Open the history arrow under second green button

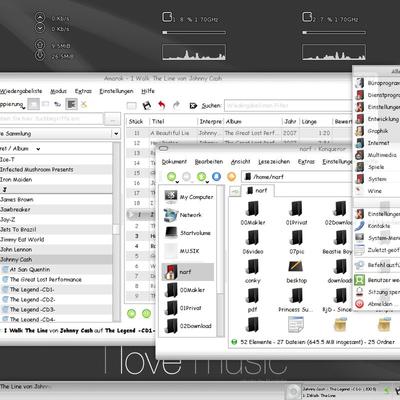207,182
